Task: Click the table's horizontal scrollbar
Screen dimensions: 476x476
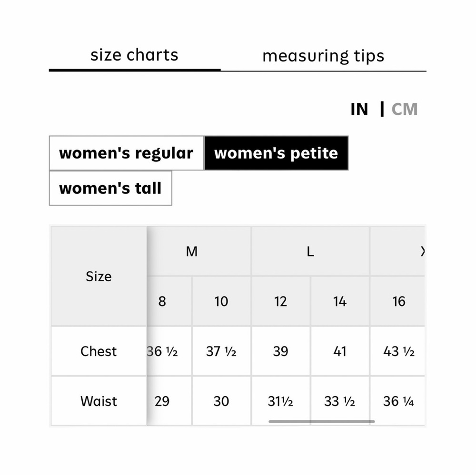Action: tap(321, 421)
